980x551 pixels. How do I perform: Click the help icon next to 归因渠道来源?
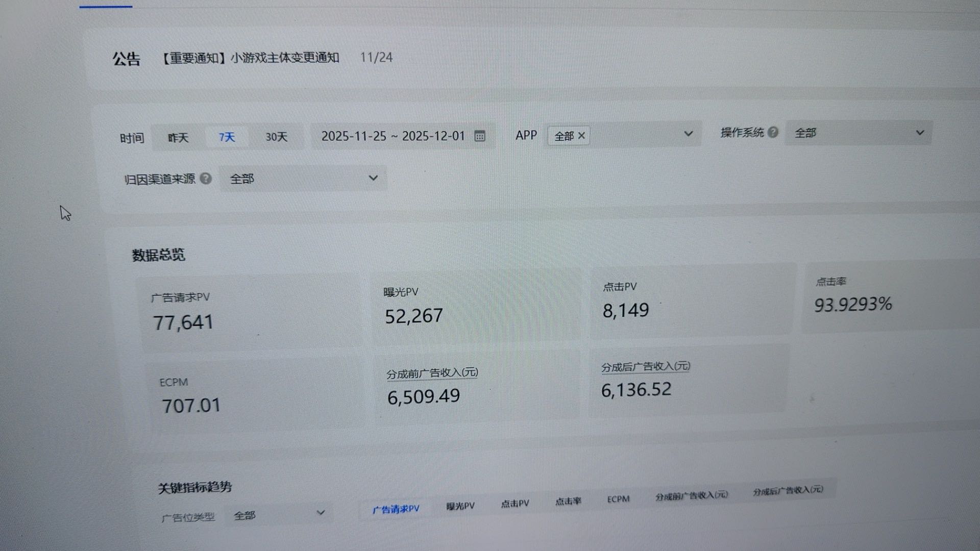click(x=206, y=179)
